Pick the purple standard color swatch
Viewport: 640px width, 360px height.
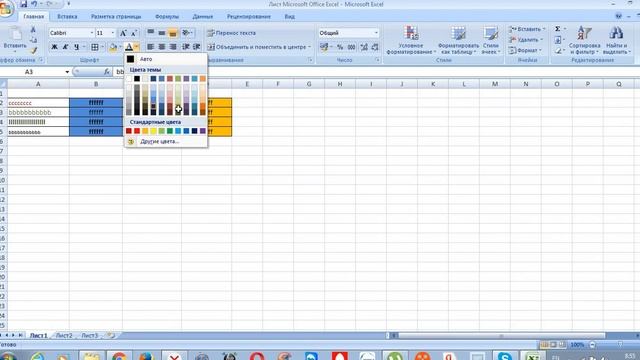point(202,131)
